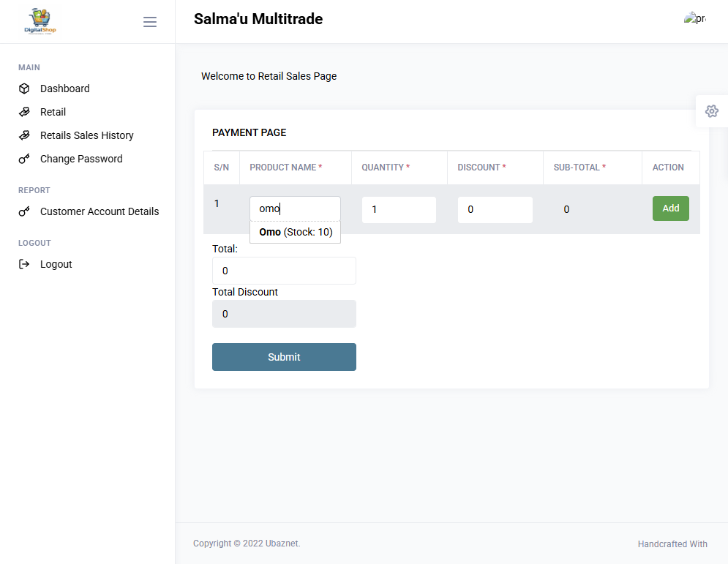Click the DigitalShop logo

pos(40,21)
